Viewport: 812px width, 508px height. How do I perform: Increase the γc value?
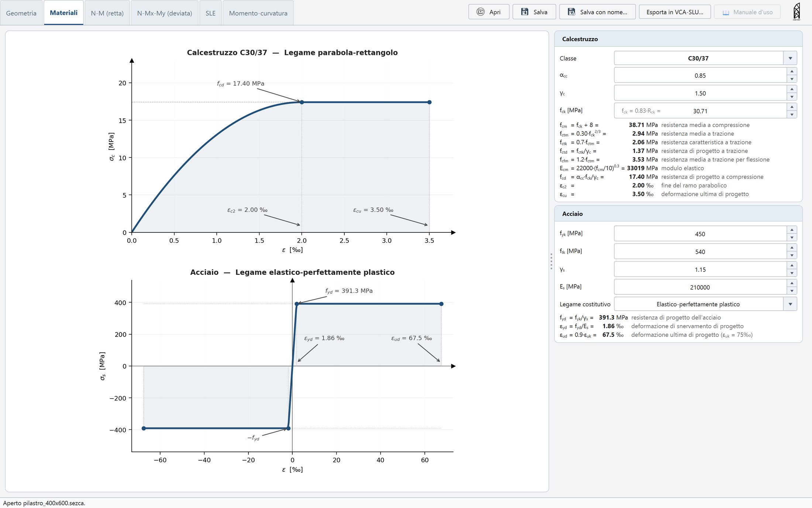[792, 89]
